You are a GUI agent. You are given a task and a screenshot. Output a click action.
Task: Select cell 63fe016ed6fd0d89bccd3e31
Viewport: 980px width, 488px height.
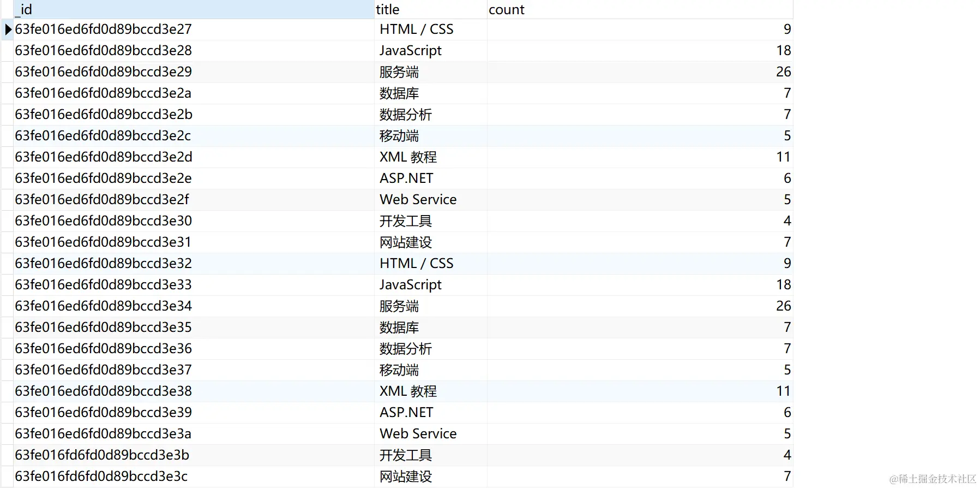click(194, 242)
